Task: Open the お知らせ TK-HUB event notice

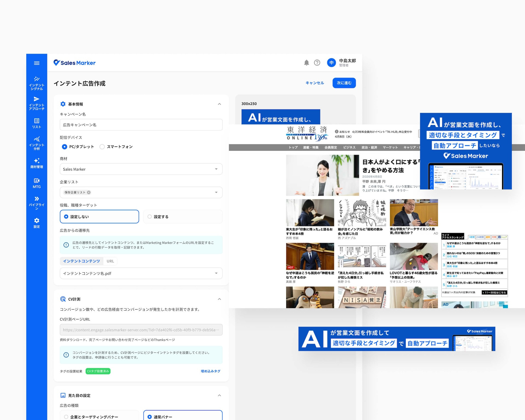Action: [374, 132]
